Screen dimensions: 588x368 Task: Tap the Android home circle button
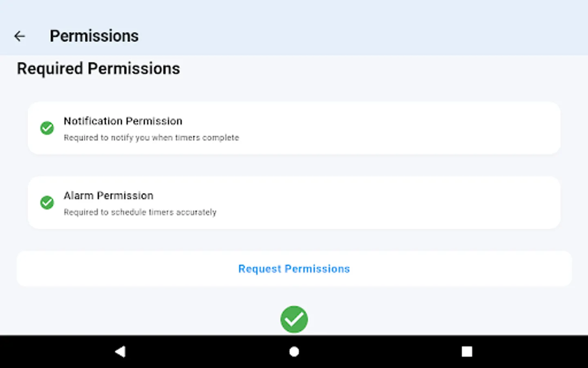click(x=294, y=351)
